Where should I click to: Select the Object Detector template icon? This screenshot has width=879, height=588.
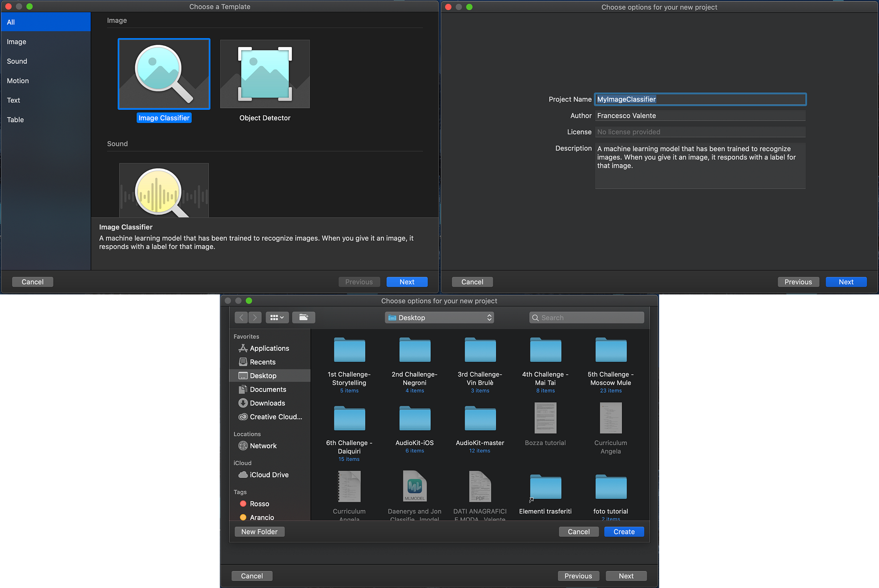click(x=265, y=74)
